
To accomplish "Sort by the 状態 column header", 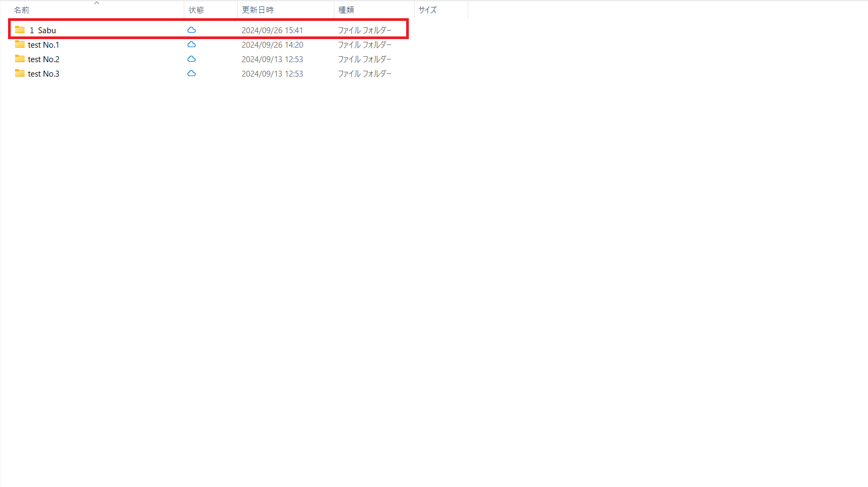I will coord(196,10).
